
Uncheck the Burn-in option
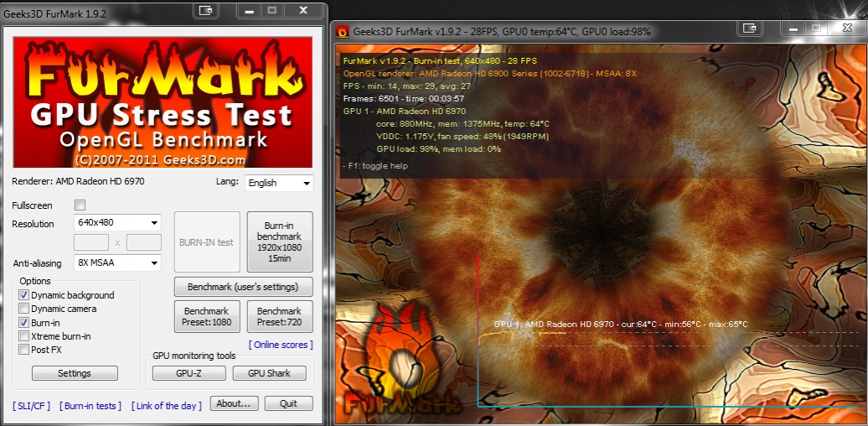pos(23,322)
